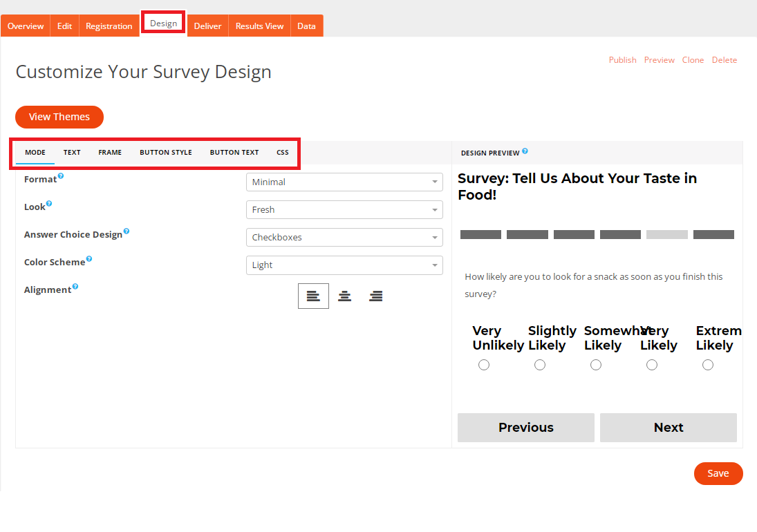Select the Very Unlikely radio button
The height and width of the screenshot is (532, 757).
point(484,364)
